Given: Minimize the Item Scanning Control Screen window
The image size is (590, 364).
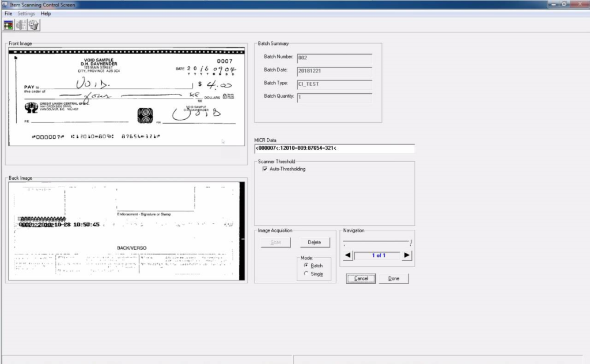Looking at the screenshot, I should (554, 4).
